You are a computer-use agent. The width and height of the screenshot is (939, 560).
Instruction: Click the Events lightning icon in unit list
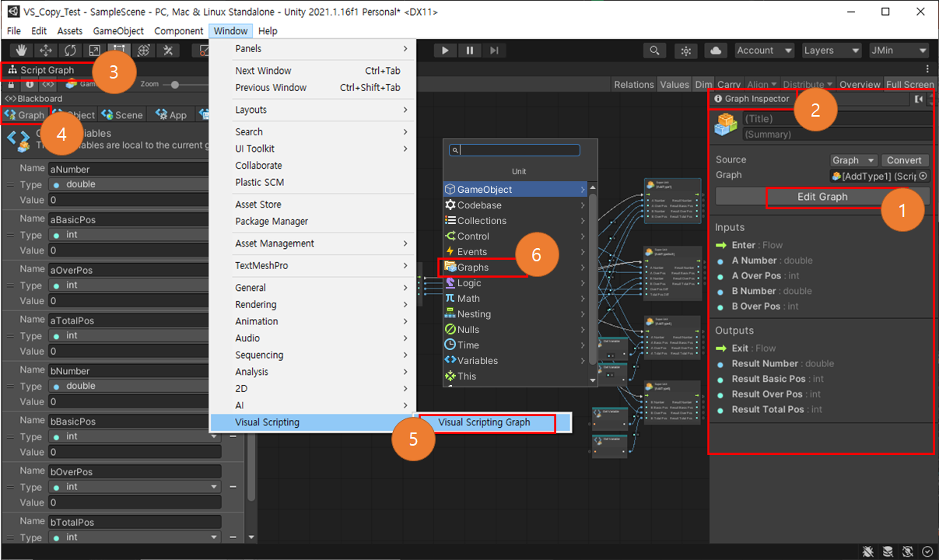(x=450, y=252)
